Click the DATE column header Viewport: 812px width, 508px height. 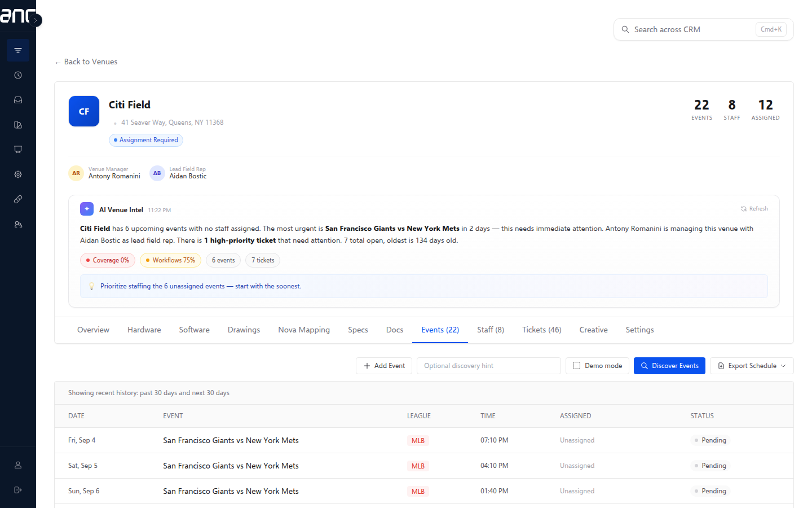tap(76, 416)
